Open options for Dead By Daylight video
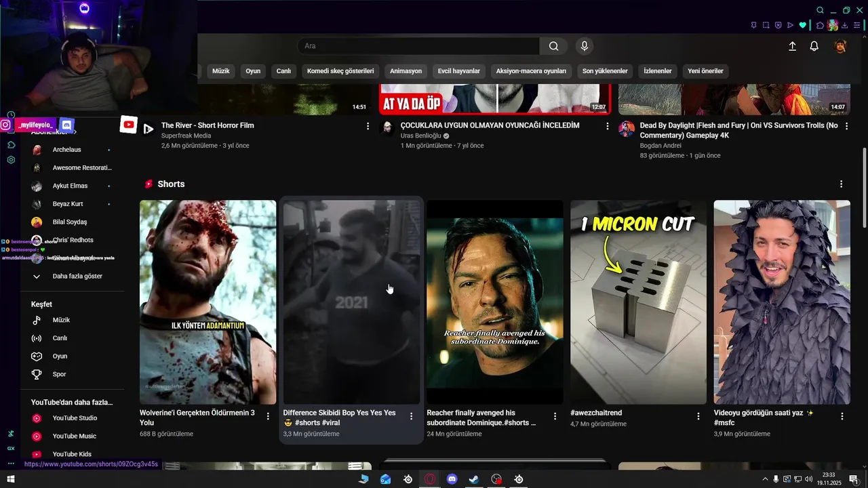Viewport: 868px width, 488px height. (846, 126)
